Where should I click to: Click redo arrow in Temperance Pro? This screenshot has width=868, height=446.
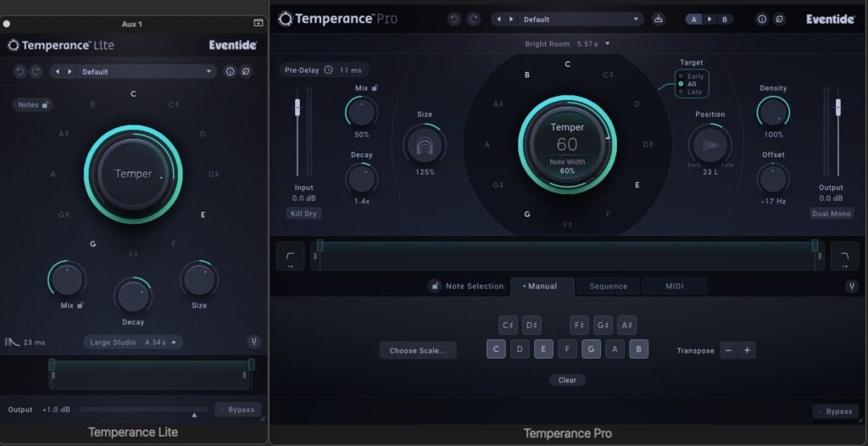473,20
